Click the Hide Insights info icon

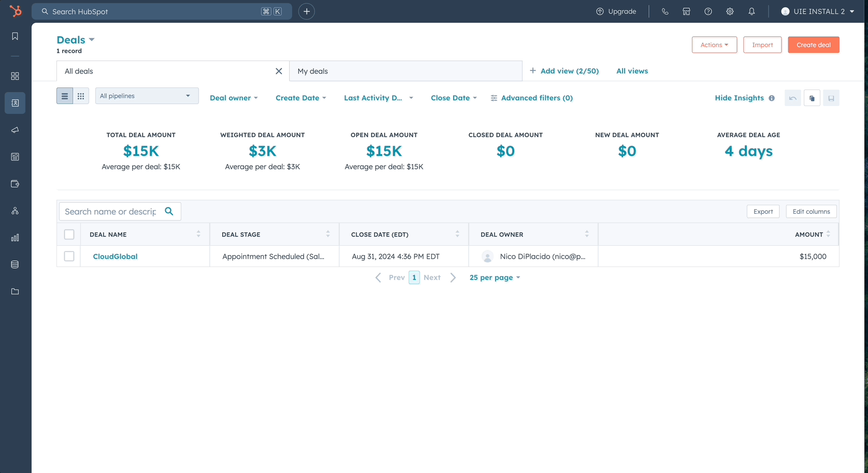tap(772, 98)
